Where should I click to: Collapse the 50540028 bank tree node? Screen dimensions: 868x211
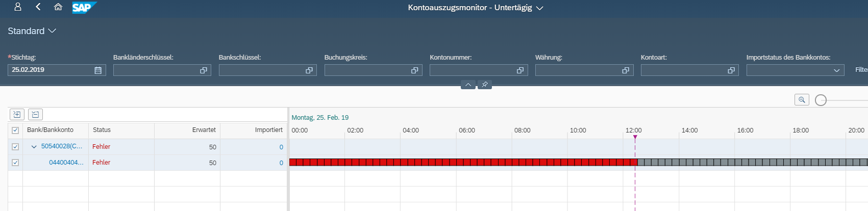(34, 147)
